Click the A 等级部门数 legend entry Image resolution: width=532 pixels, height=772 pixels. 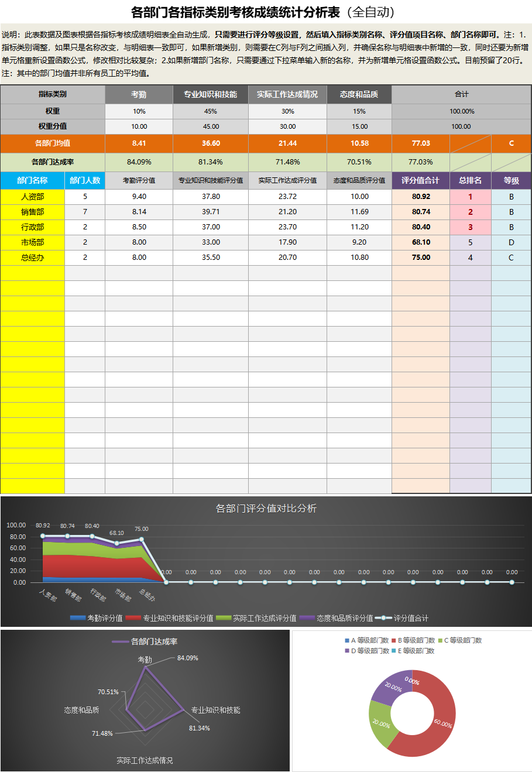pos(367,640)
